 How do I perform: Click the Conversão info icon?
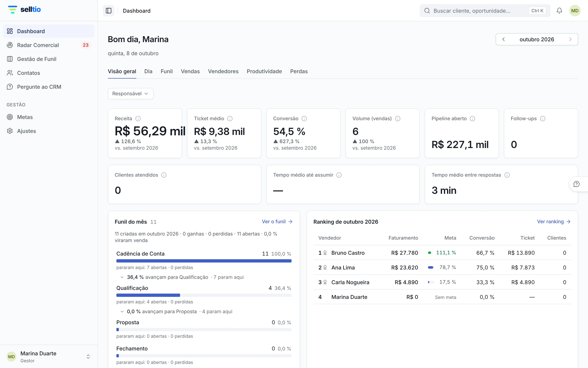304,119
